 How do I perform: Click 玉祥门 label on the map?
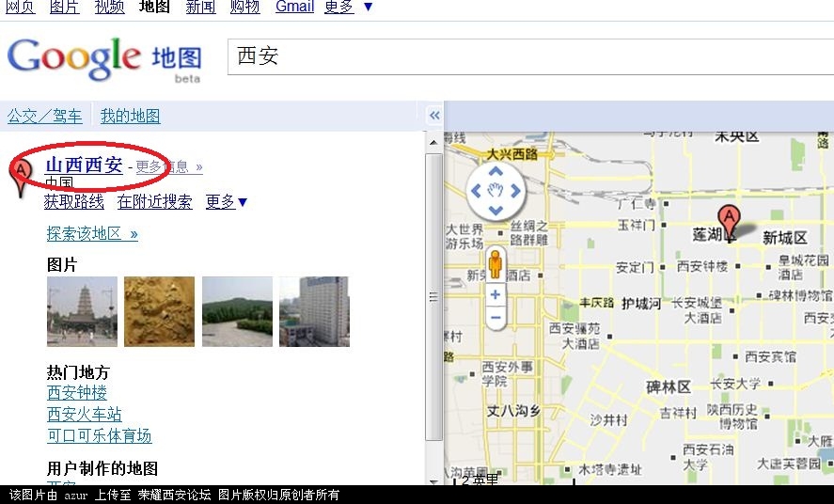637,225
